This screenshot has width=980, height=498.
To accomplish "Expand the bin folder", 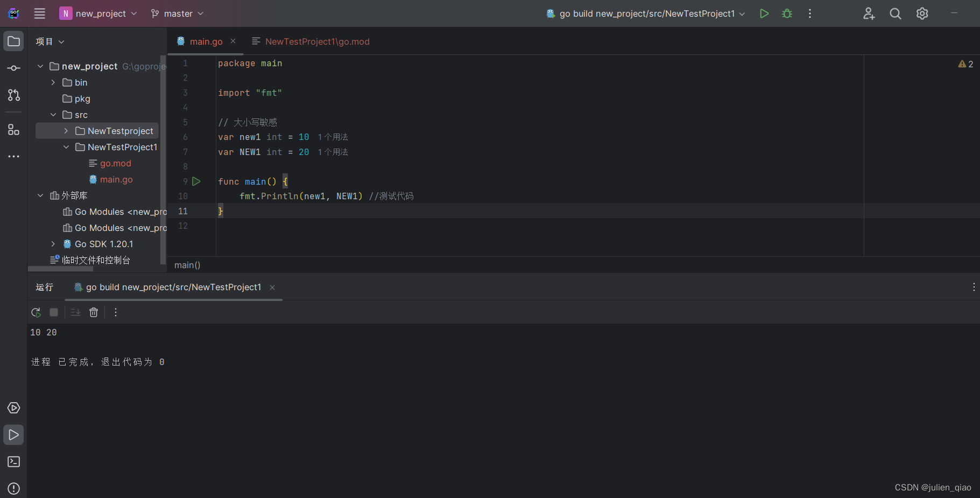I will coord(53,82).
